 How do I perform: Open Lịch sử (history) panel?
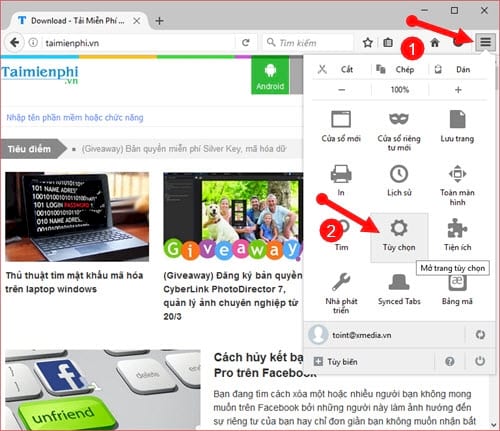[399, 180]
